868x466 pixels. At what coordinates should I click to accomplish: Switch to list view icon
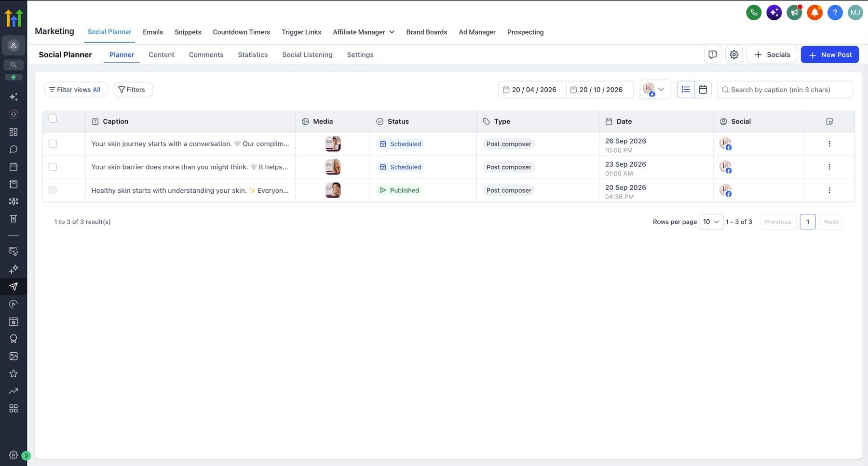click(x=685, y=90)
